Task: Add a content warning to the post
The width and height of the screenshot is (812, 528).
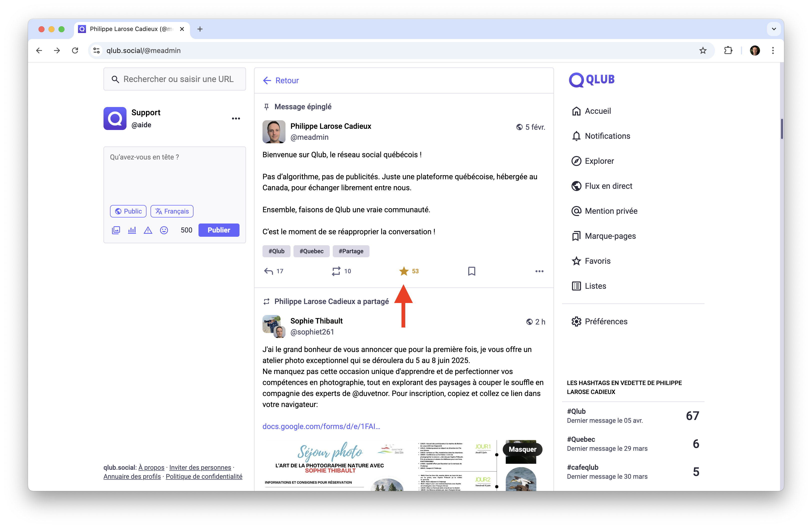Action: coord(148,230)
